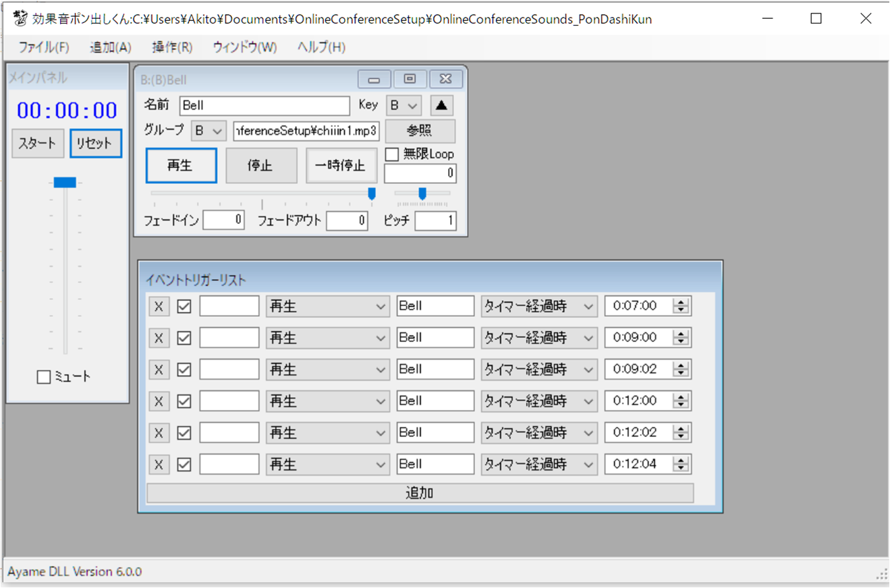Click the app icon in title bar
Screen dimensions: 890x588
[20, 18]
